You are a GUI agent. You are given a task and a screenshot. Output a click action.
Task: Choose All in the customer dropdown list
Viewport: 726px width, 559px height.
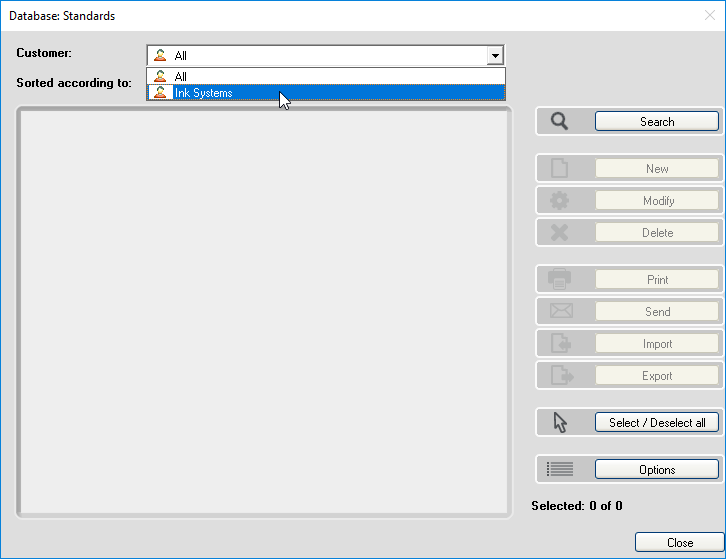pos(326,76)
